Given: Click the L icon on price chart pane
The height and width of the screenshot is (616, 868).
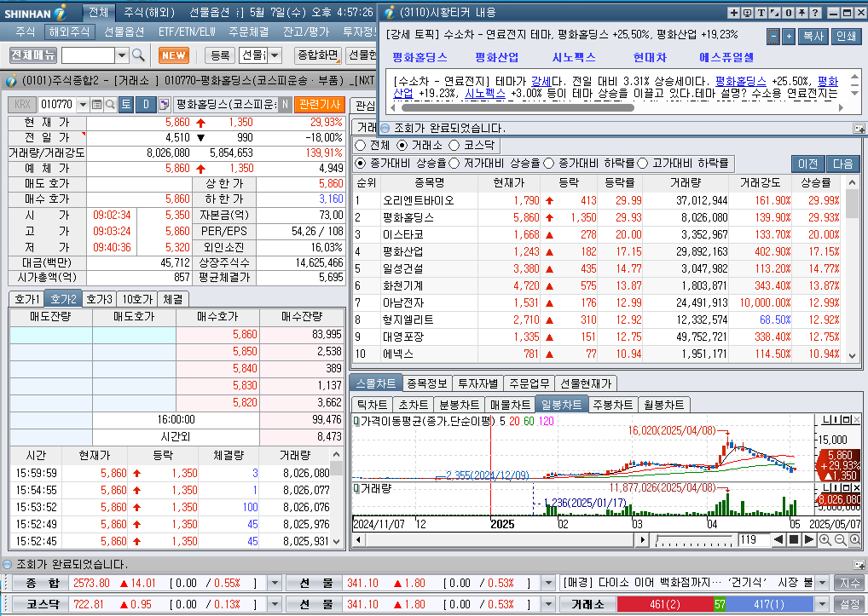Looking at the screenshot, I should [826, 421].
